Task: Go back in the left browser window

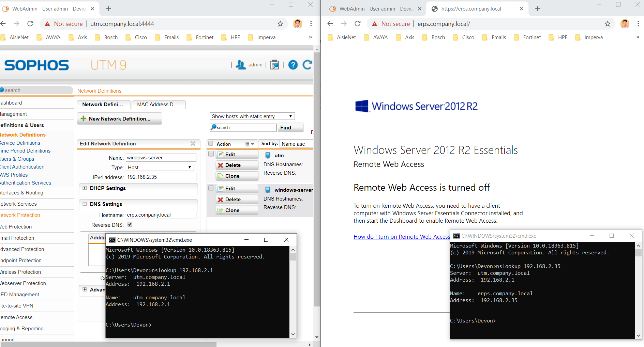Action: click(x=3, y=23)
